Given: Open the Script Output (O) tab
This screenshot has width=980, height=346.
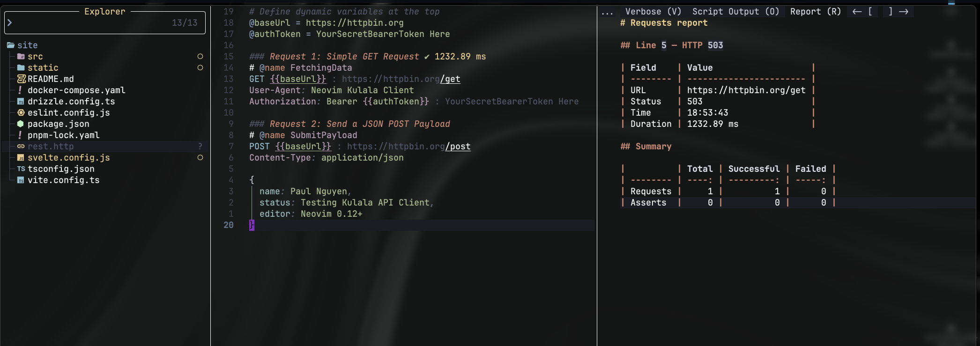Looking at the screenshot, I should coord(735,12).
